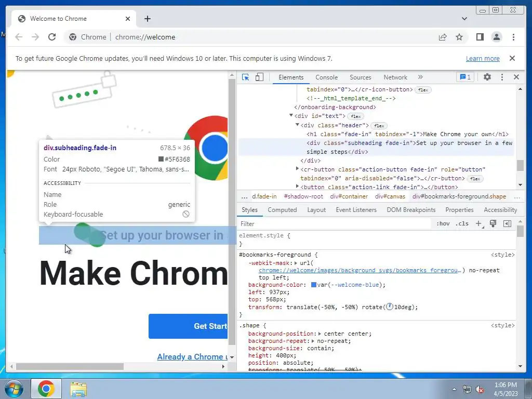Expand the background-position property triangle

(320, 334)
